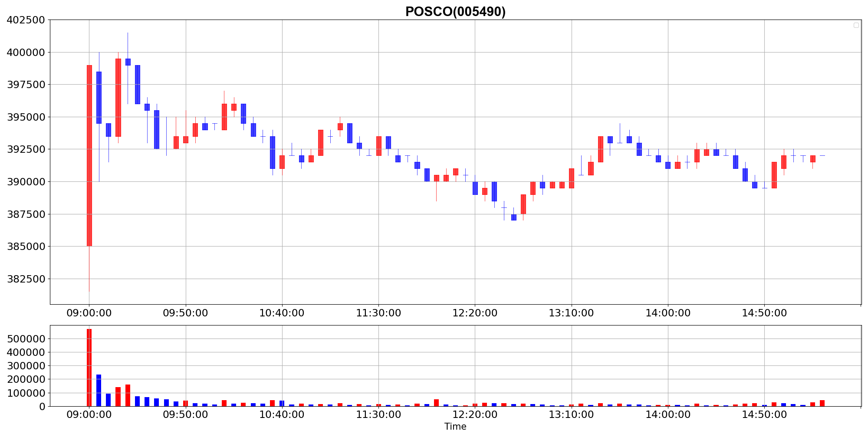Click 12:20:00 tick under the volume chart
This screenshot has width=868, height=434.
(x=475, y=415)
